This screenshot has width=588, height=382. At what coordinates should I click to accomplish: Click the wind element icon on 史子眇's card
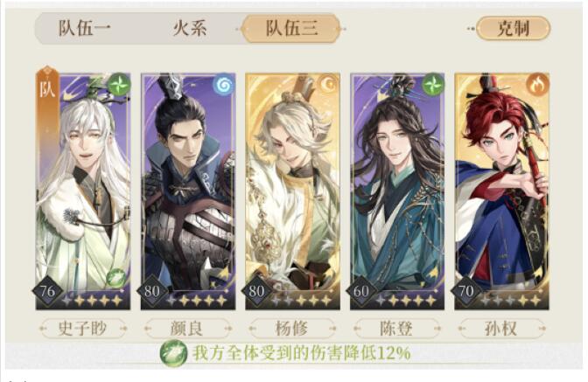[120, 84]
